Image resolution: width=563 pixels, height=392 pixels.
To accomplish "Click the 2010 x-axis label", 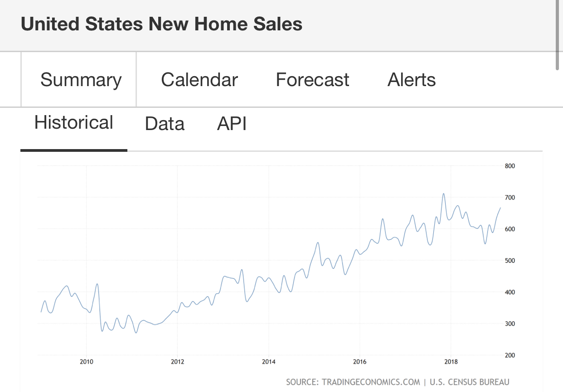I will tap(87, 362).
